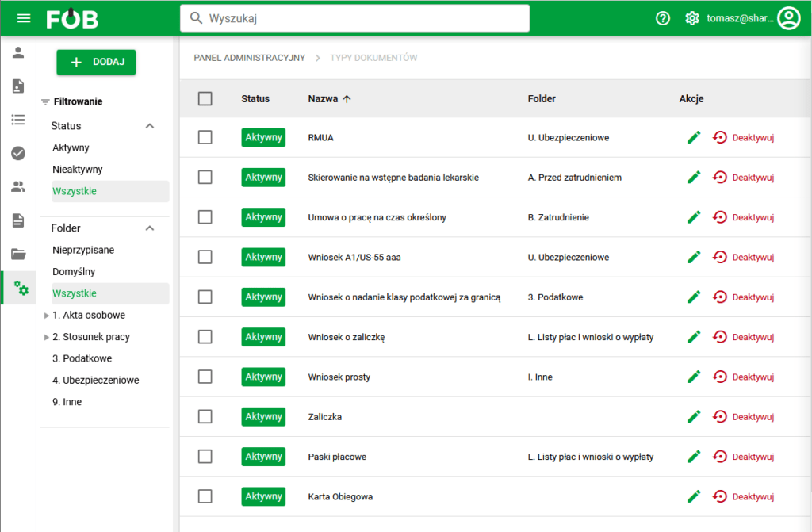Click the FOB logo
812x532 pixels.
coord(72,19)
